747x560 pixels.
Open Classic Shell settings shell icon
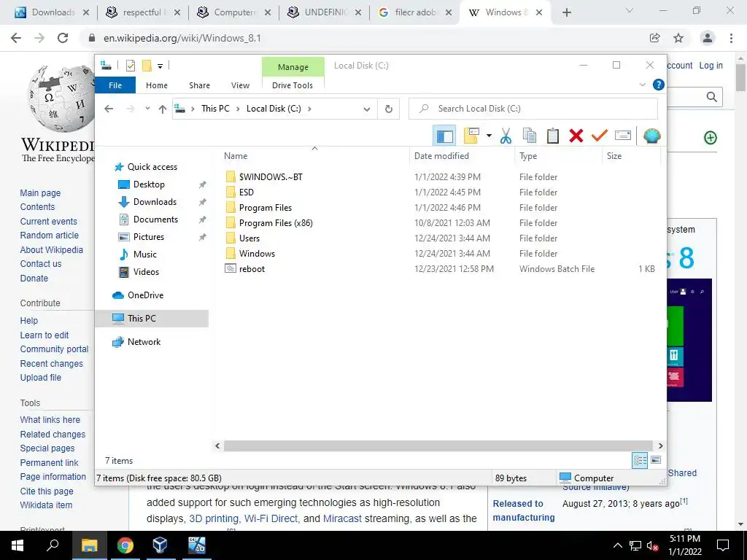coord(651,136)
